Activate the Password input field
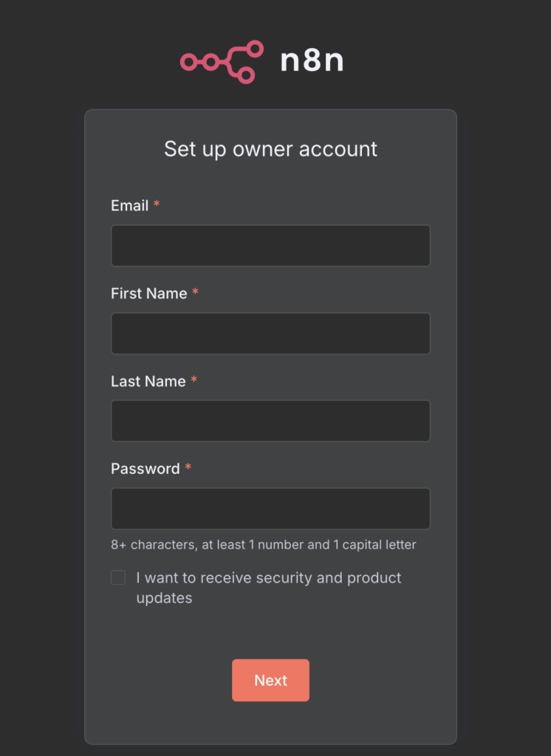 point(270,509)
